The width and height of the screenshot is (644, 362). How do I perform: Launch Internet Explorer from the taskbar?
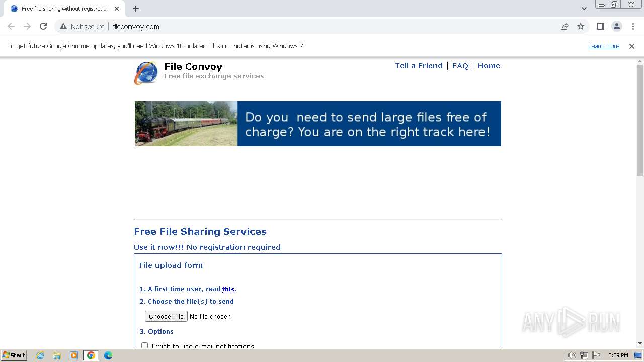point(40,355)
